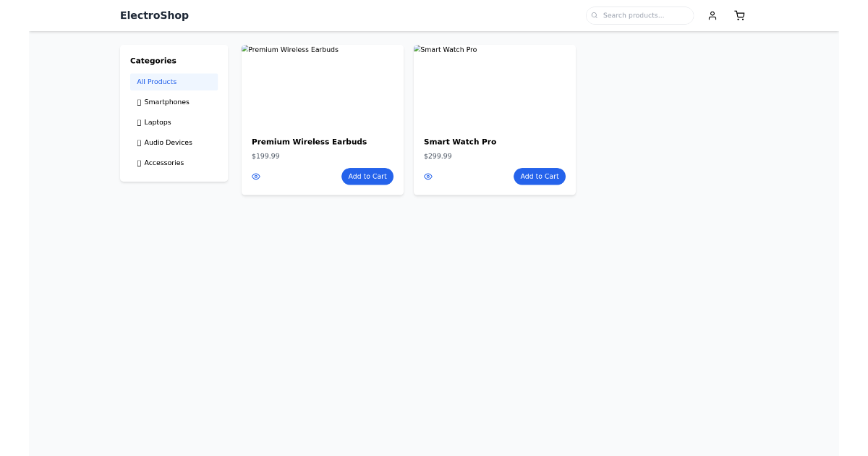Click the search magnifier icon
This screenshot has height=456, width=868.
[594, 15]
